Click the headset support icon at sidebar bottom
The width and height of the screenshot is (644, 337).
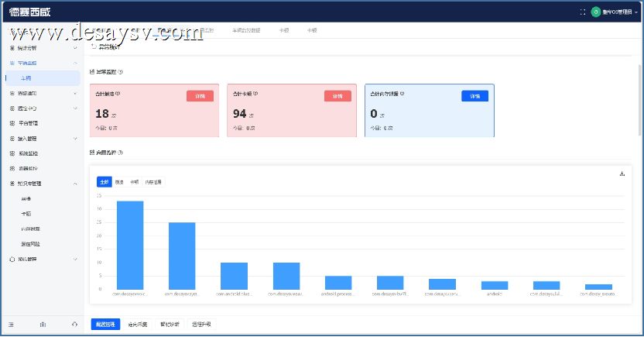point(74,325)
